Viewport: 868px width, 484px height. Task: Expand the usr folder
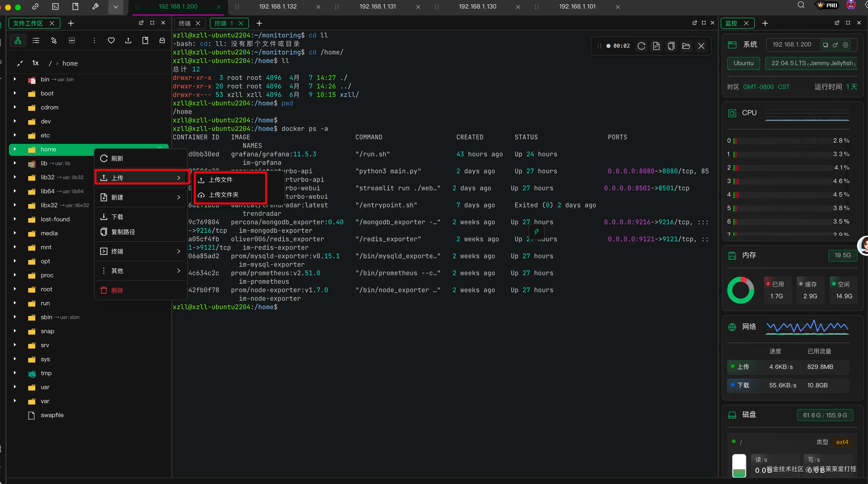click(15, 387)
